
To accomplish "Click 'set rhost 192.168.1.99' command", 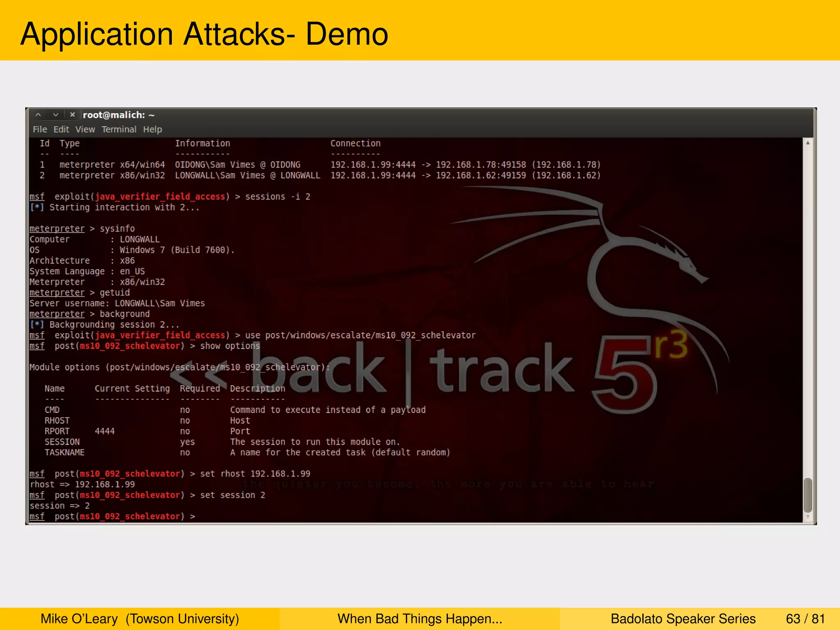I will point(255,474).
